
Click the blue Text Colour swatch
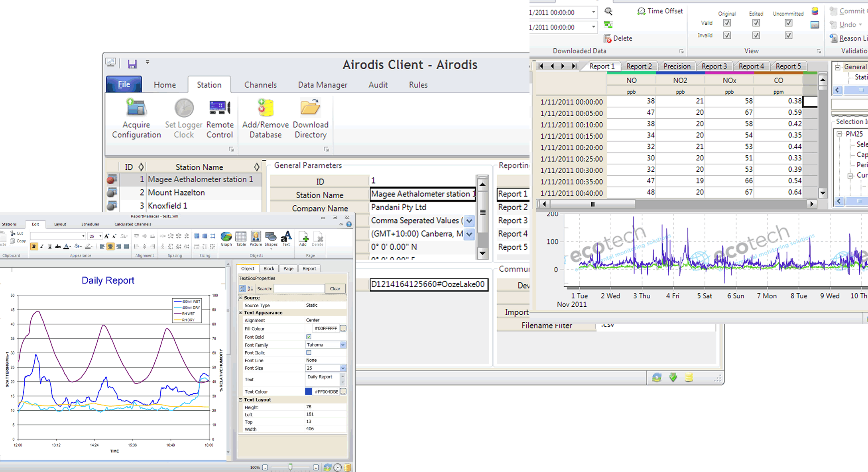tap(309, 392)
